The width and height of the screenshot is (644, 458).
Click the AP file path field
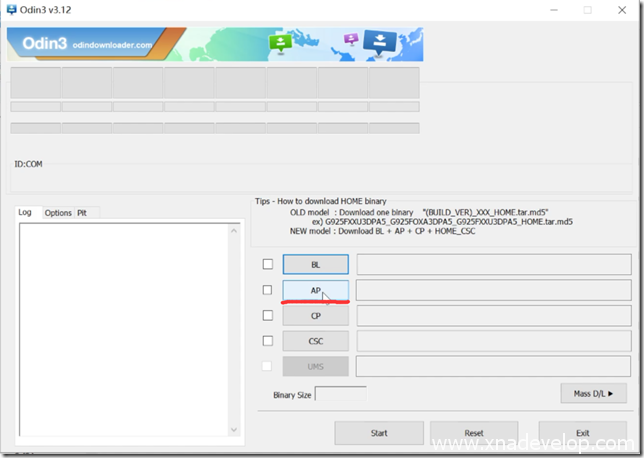tap(492, 290)
